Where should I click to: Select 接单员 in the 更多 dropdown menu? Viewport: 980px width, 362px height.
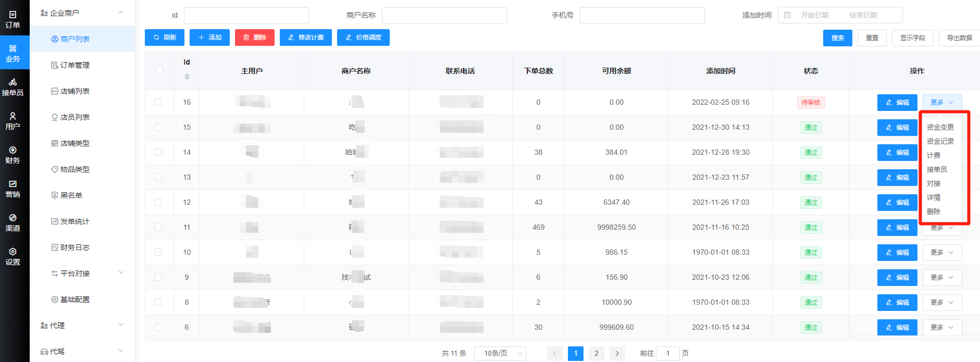pyautogui.click(x=936, y=169)
